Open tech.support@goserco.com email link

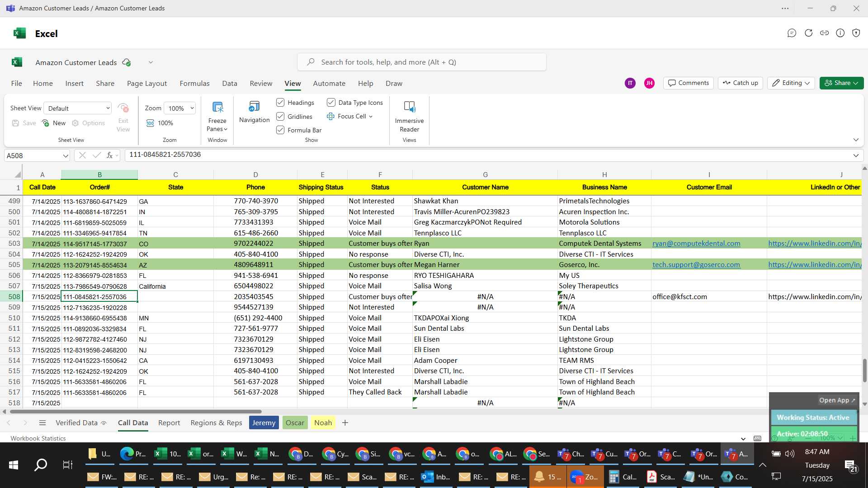696,265
